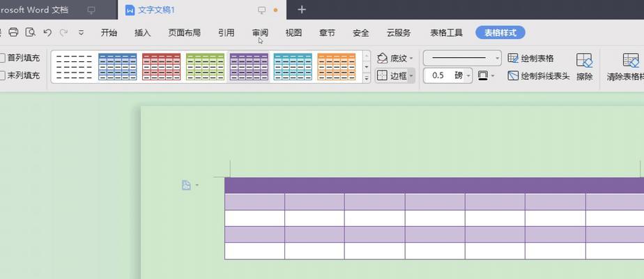Toggle the 首列填充 checkbox
Screen dimensions: 644x279
2,58
